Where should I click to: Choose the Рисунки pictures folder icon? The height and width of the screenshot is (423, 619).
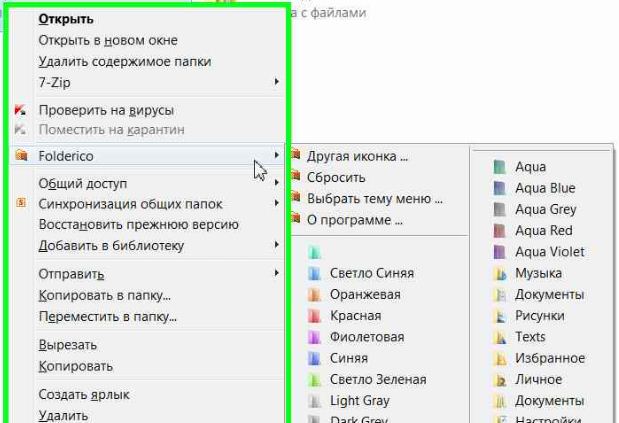click(x=500, y=316)
